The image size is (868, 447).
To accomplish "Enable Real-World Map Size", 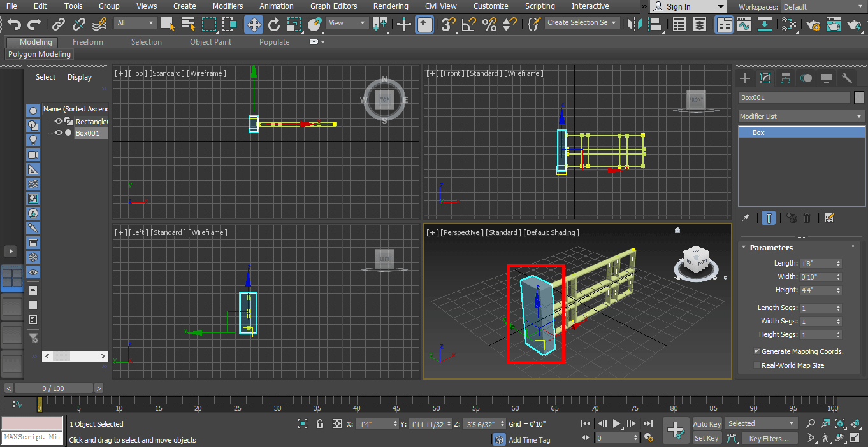I will [x=757, y=365].
